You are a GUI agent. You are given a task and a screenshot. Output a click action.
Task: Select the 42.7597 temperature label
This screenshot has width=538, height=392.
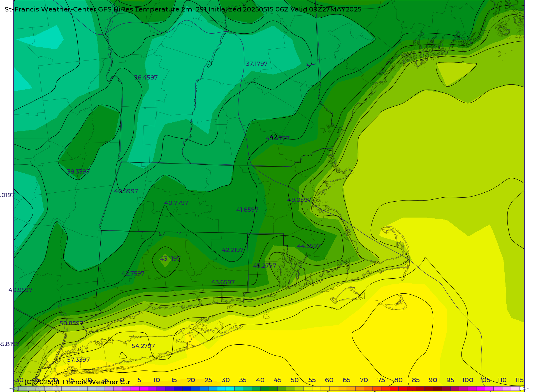(x=133, y=274)
